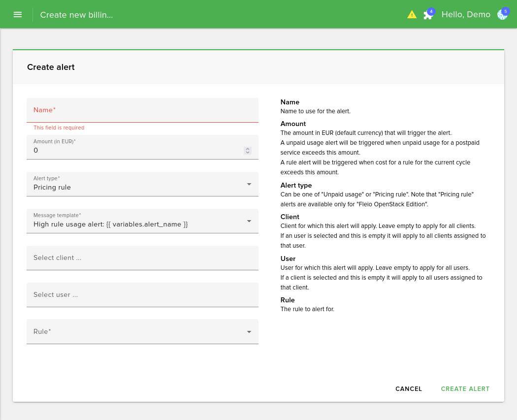The width and height of the screenshot is (517, 420).
Task: Open the 'Hello, Demo' user menu
Action: 466,15
